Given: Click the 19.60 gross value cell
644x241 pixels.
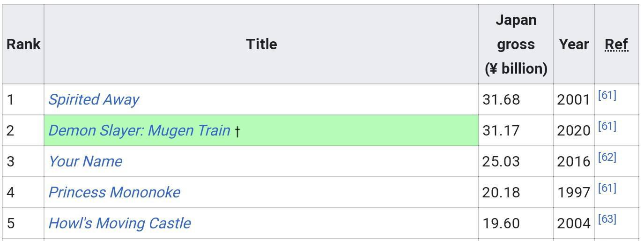Looking at the screenshot, I should 516,223.
